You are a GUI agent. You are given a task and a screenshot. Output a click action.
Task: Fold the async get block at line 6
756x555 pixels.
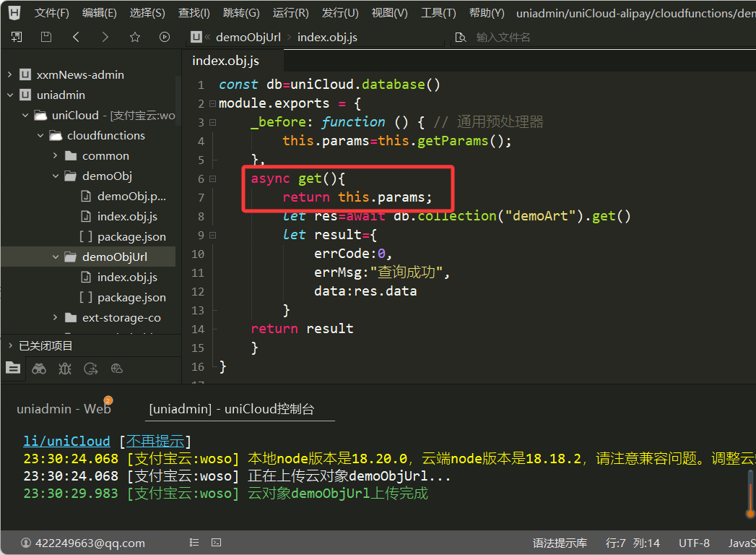tap(212, 178)
